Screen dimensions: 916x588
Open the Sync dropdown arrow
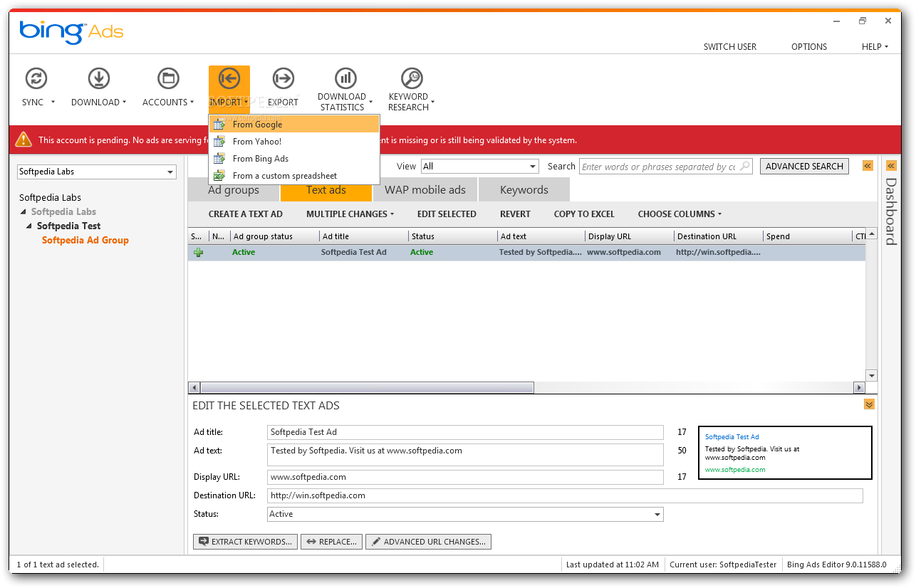pyautogui.click(x=53, y=103)
